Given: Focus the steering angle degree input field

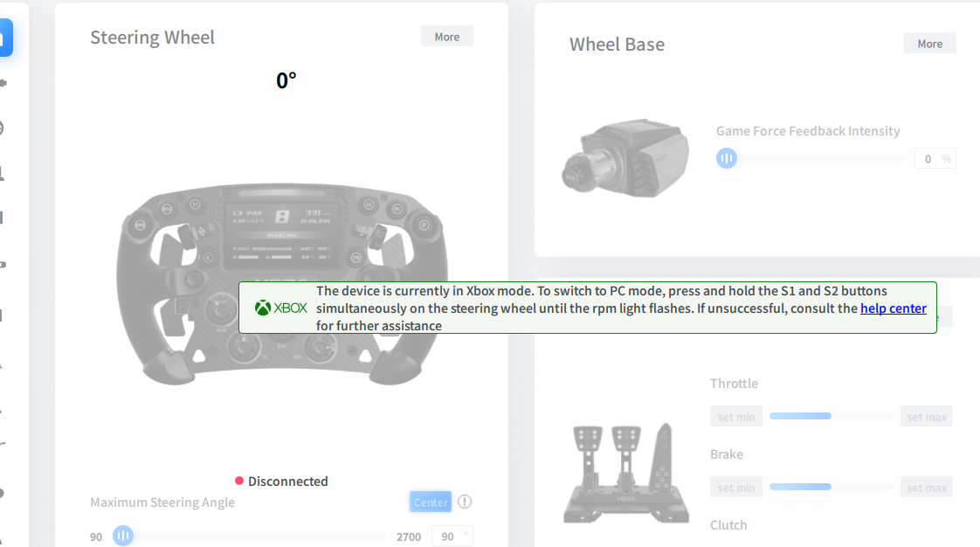Looking at the screenshot, I should pos(447,537).
